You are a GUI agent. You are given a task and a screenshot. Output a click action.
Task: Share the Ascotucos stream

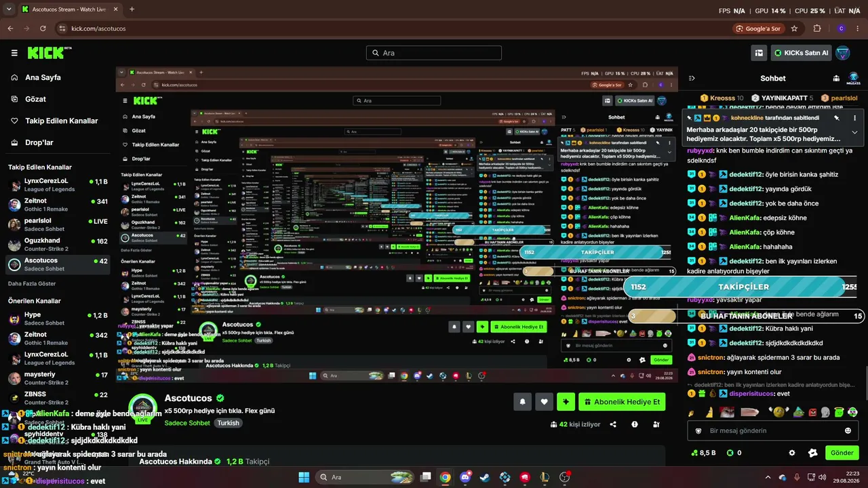click(613, 424)
